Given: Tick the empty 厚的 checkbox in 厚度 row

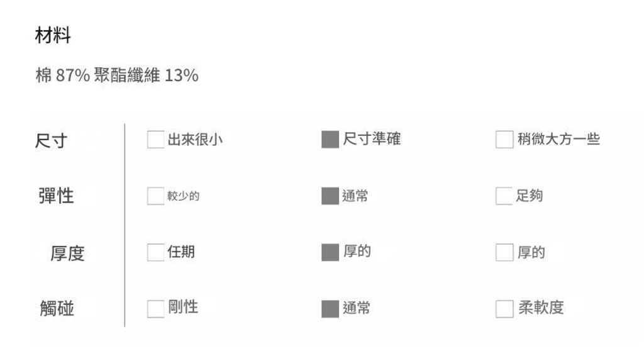Looking at the screenshot, I should coord(504,252).
